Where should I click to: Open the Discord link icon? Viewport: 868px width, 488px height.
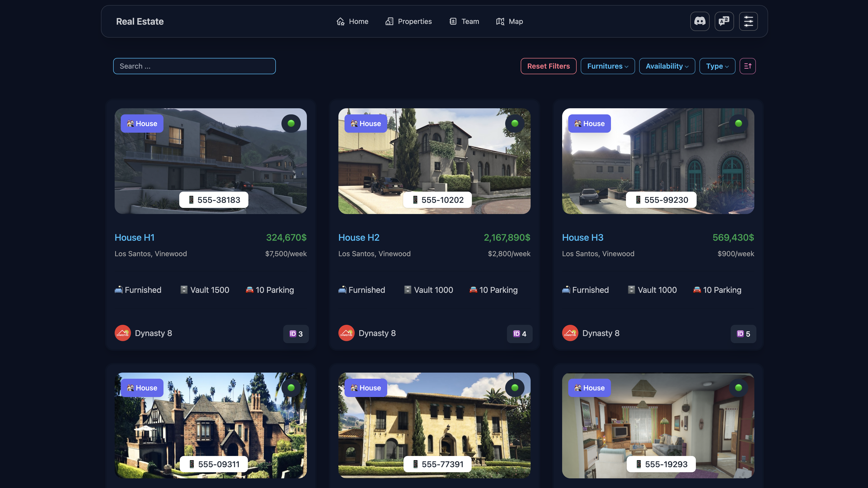point(699,21)
